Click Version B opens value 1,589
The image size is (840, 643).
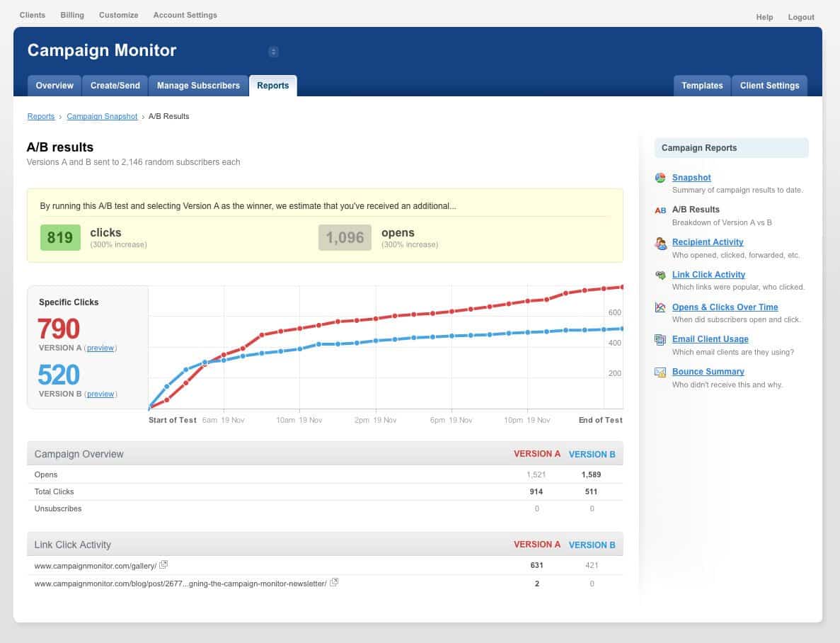591,474
